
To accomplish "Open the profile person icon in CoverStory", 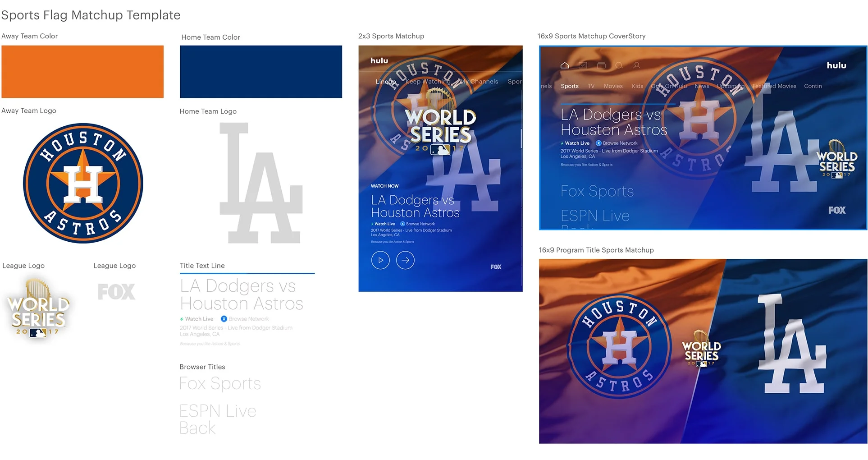I will [x=637, y=65].
